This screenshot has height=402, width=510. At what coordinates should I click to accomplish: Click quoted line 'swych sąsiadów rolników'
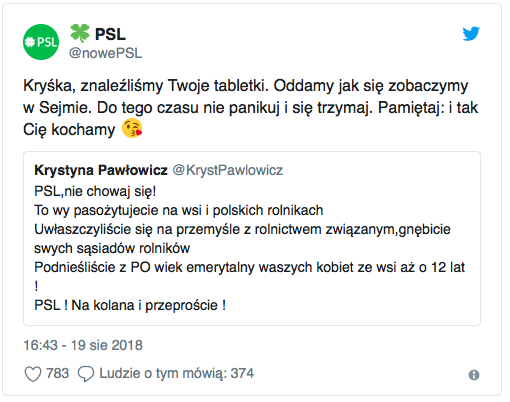point(112,248)
